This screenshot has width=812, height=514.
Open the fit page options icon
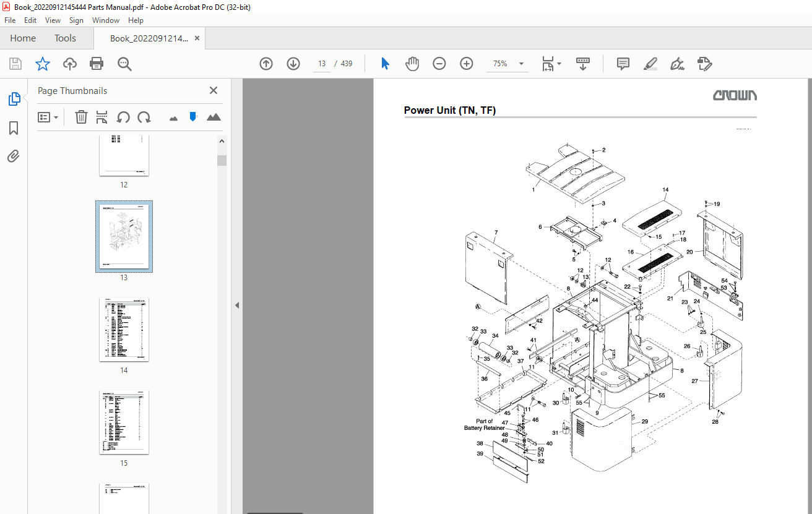[x=551, y=64]
